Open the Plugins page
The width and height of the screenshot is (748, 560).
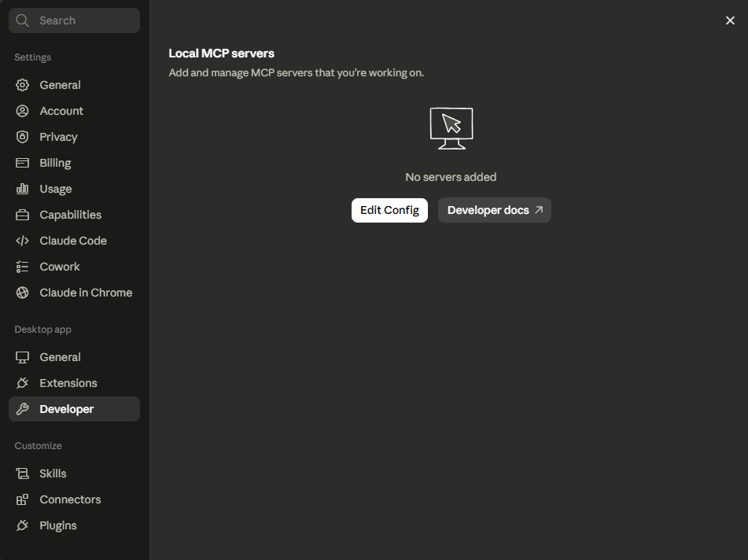74,525
